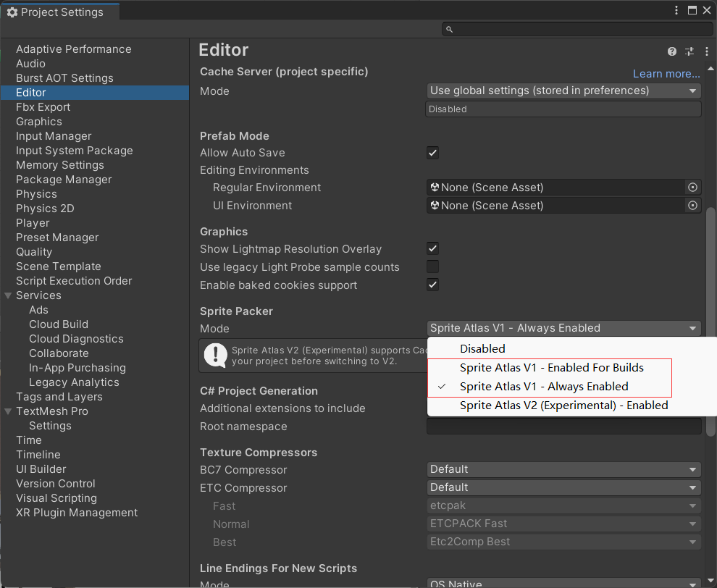The image size is (717, 588).
Task: Maximize the Project Settings window
Action: coord(692,10)
